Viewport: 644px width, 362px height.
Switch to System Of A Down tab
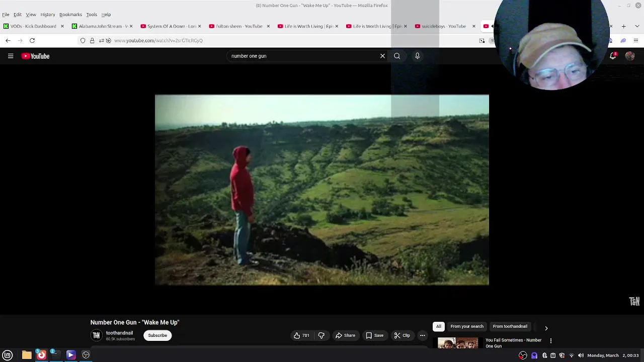pos(171,26)
